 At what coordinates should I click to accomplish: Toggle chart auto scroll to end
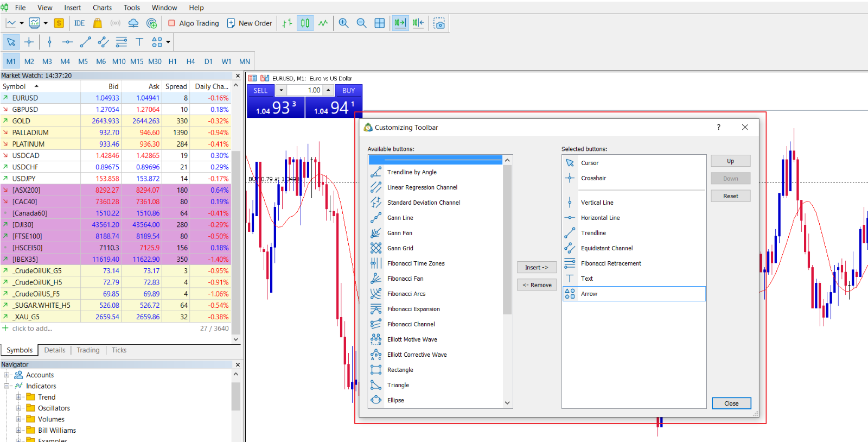[x=400, y=23]
